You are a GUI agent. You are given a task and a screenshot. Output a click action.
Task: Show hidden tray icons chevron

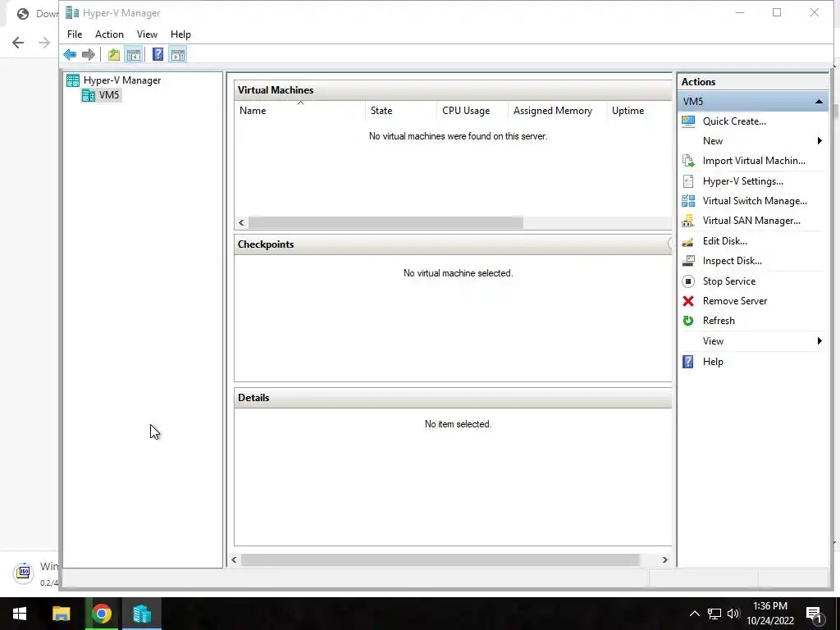tap(694, 614)
